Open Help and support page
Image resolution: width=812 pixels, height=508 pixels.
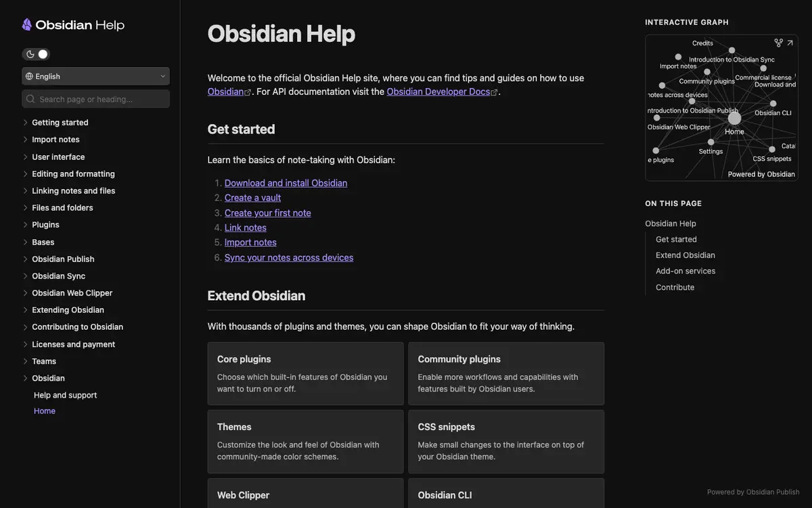(65, 396)
